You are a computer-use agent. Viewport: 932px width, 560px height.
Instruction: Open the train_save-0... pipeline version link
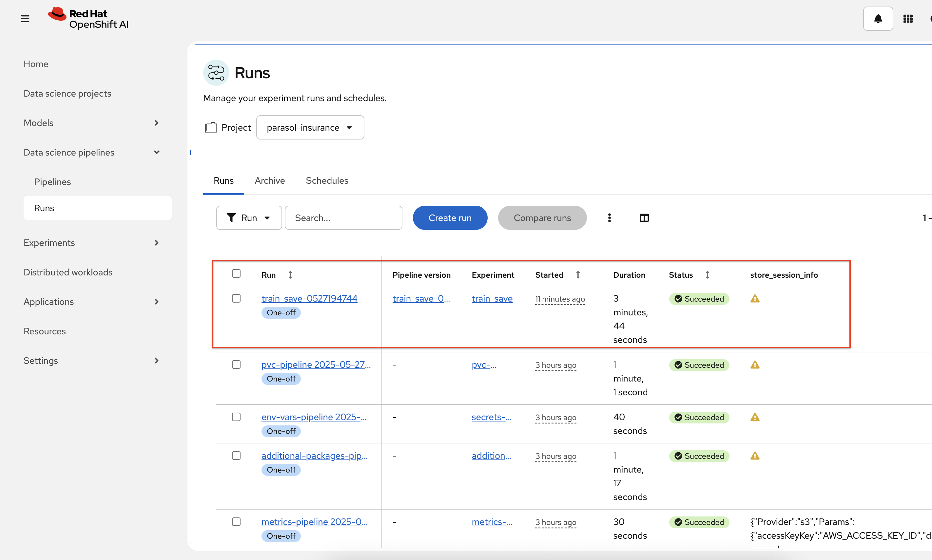point(421,298)
